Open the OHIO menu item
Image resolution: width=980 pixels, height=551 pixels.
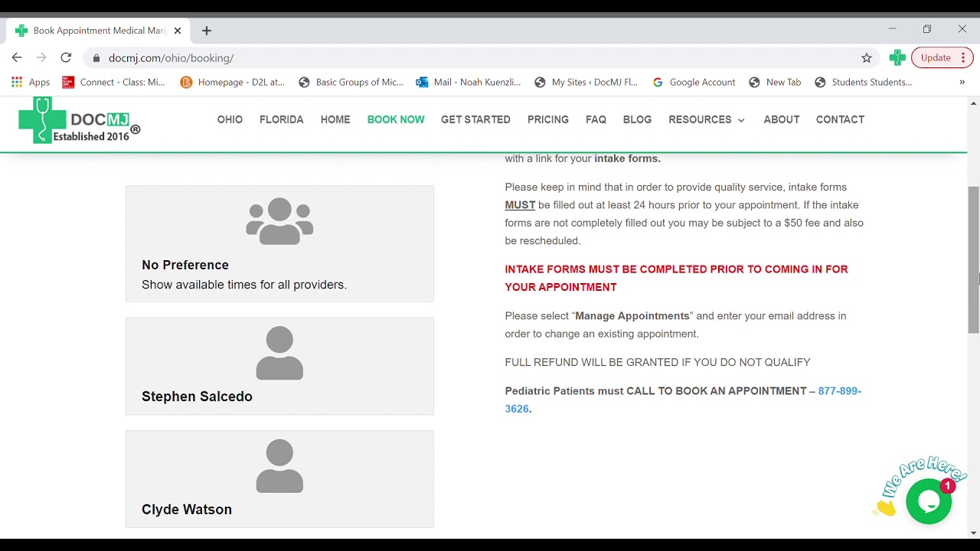[230, 119]
